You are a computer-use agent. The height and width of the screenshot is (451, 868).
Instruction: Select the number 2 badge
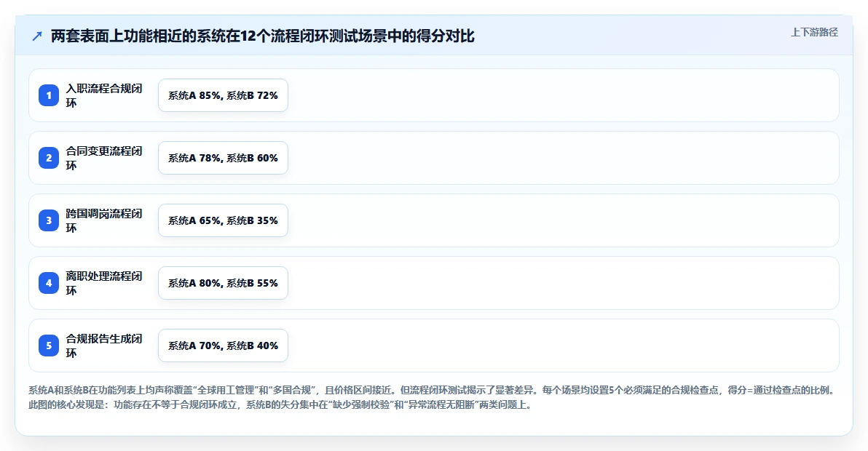49,158
